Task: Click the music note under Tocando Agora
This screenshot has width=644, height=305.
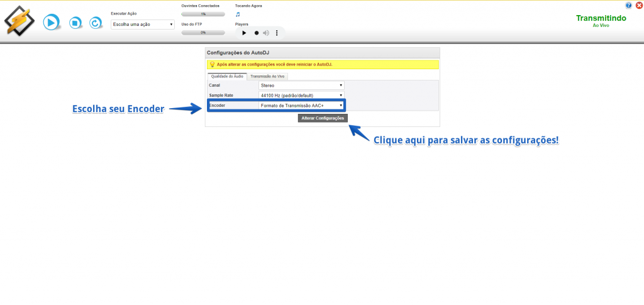Action: [238, 14]
